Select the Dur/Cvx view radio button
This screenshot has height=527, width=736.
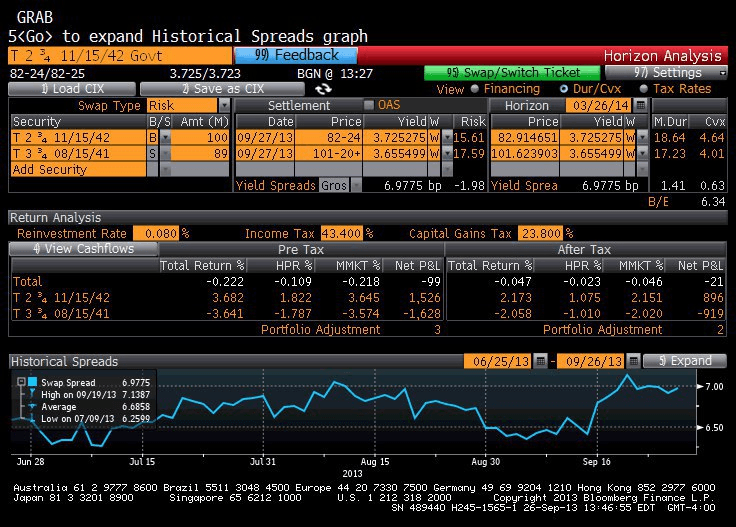(x=565, y=89)
